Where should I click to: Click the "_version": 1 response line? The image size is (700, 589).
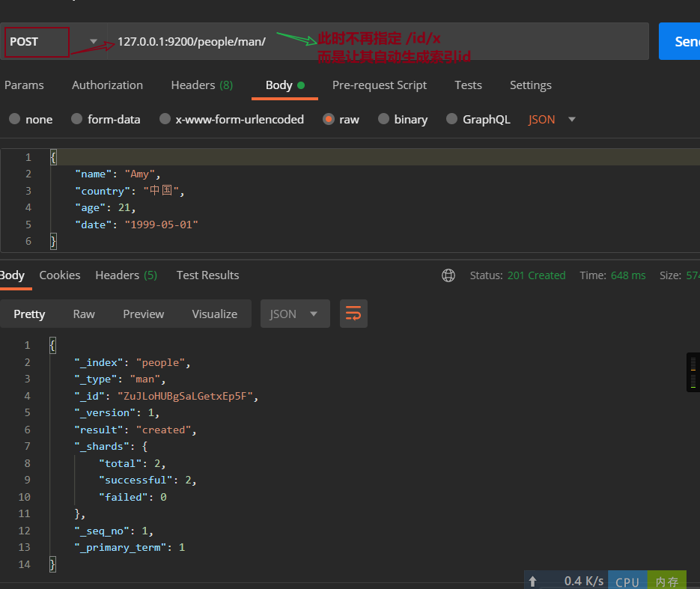(x=117, y=412)
